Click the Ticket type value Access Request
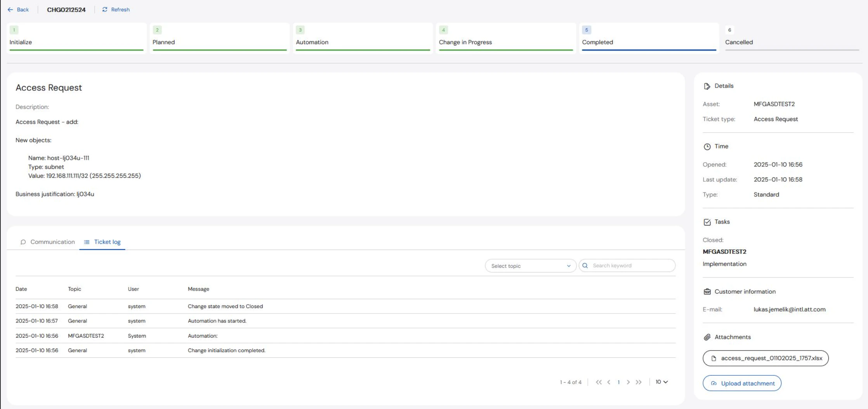This screenshot has height=409, width=868. coord(776,120)
